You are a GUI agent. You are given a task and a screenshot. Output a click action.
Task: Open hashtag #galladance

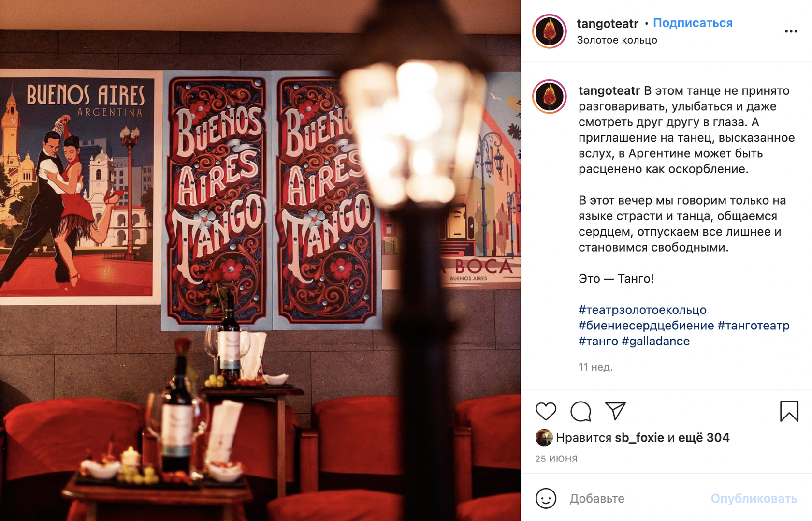click(x=655, y=341)
